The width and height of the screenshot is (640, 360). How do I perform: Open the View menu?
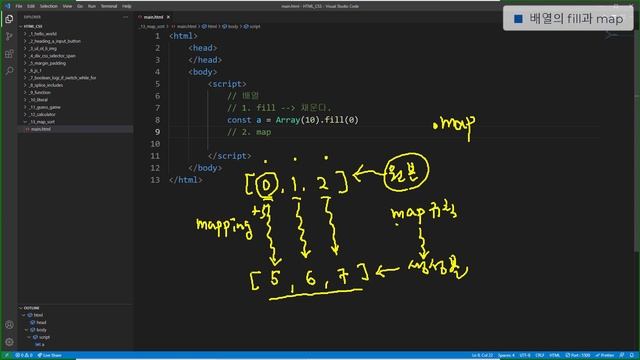coord(67,6)
